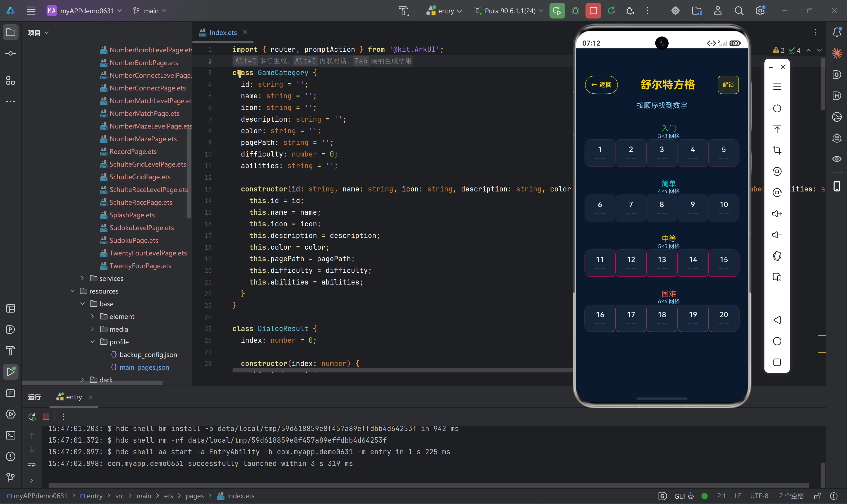Open the version control branch icon in sidebar
The height and width of the screenshot is (504, 847).
pyautogui.click(x=11, y=477)
